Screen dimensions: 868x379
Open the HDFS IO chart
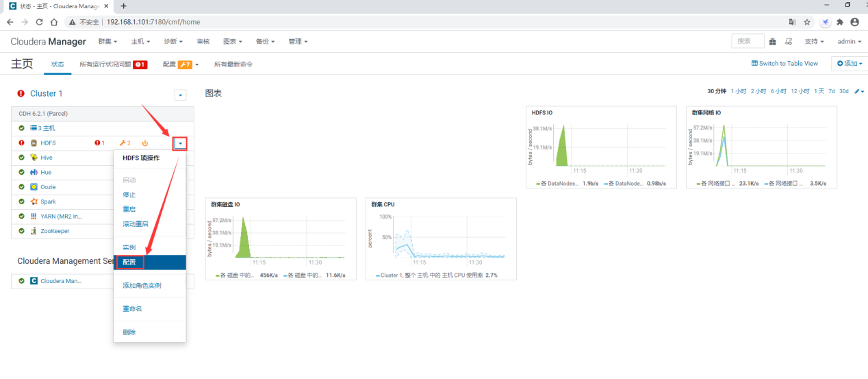click(602, 147)
